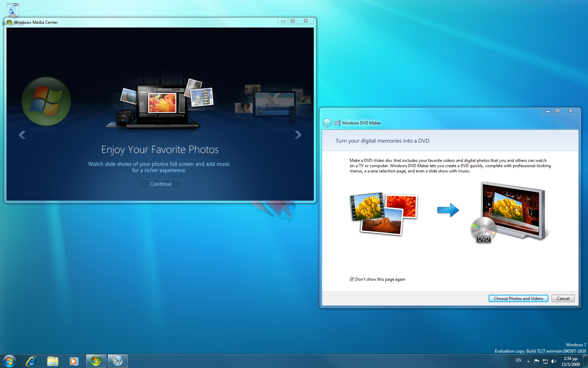Launch Internet Explorer from taskbar
This screenshot has height=368, width=588.
point(31,361)
